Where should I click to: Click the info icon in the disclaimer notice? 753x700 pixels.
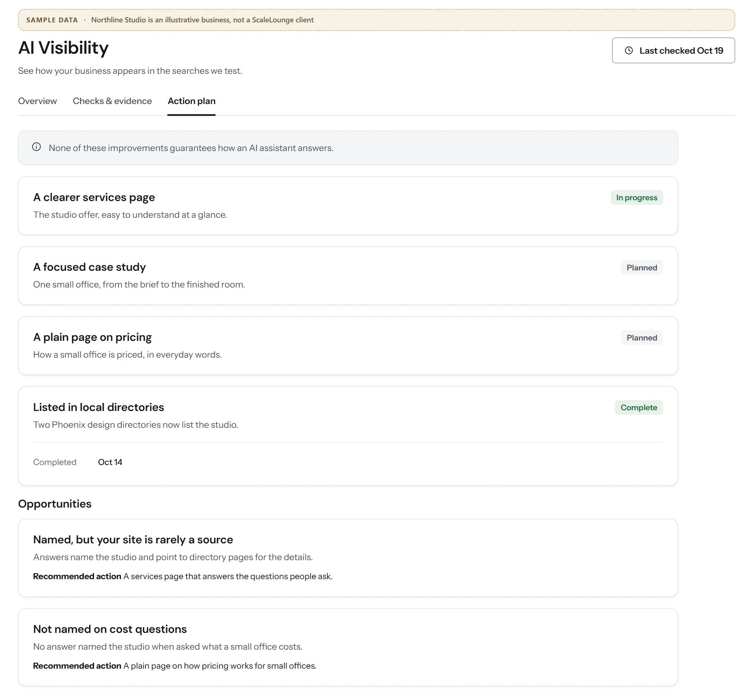pyautogui.click(x=36, y=147)
